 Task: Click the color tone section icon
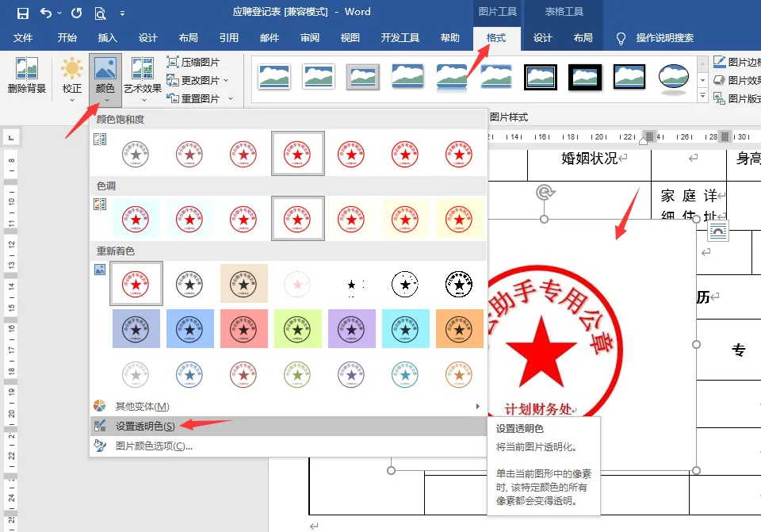pos(100,205)
